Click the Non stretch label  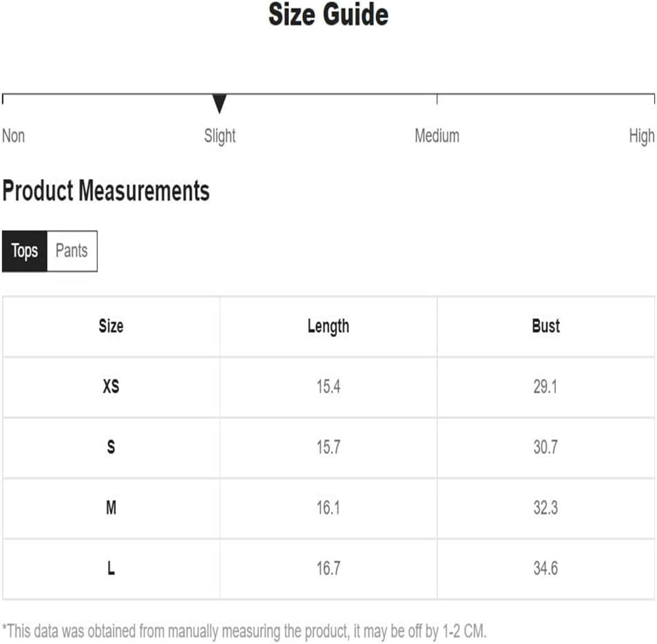[13, 136]
